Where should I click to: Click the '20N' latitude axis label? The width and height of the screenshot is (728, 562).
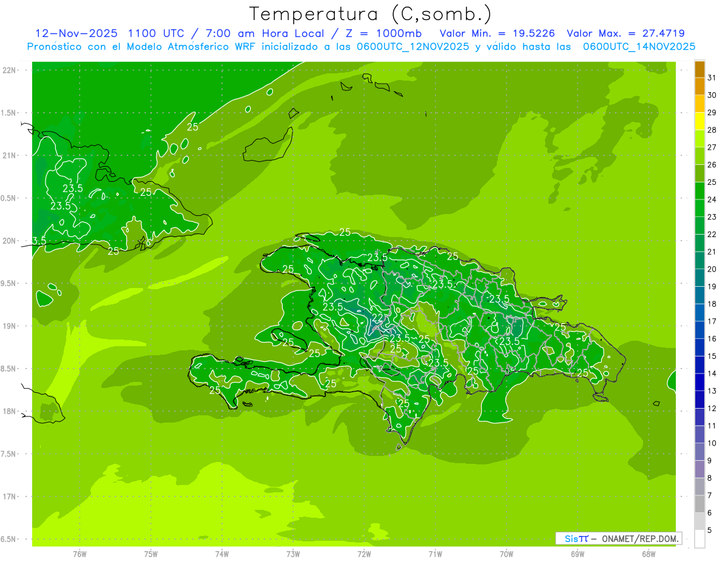pyautogui.click(x=10, y=241)
